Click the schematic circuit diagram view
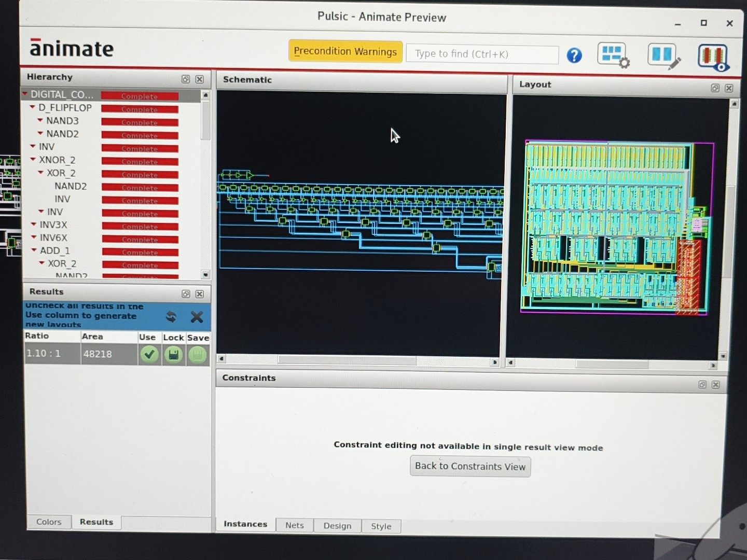 point(361,224)
